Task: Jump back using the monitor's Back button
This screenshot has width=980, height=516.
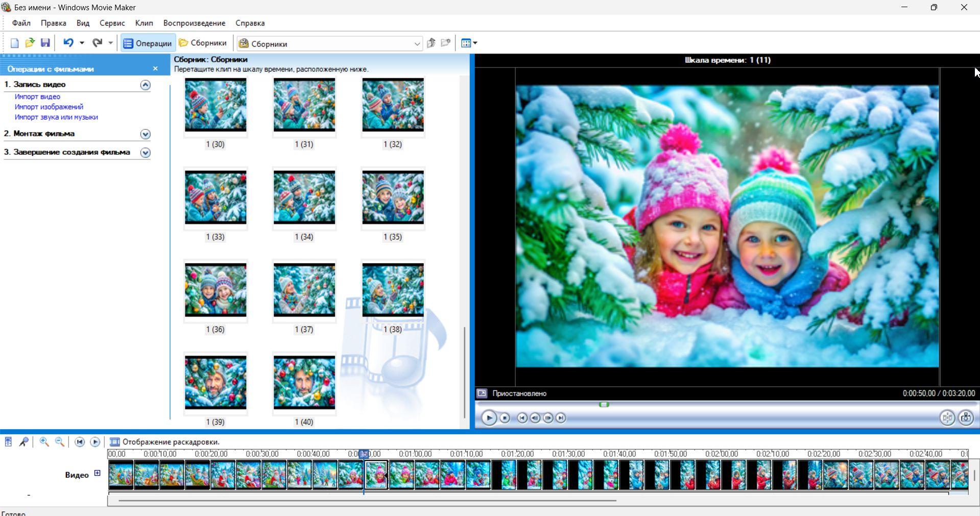Action: coord(522,418)
